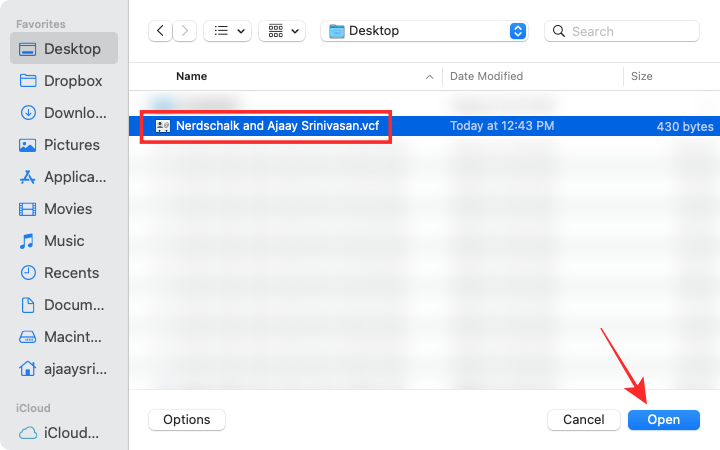Viewport: 720px width, 450px height.
Task: Click the forward navigation arrow
Action: (185, 31)
